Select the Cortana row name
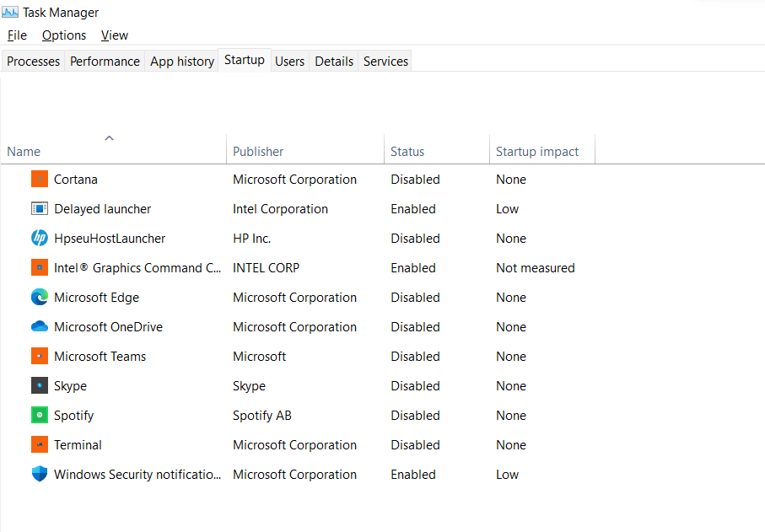This screenshot has width=765, height=532. pyautogui.click(x=76, y=180)
